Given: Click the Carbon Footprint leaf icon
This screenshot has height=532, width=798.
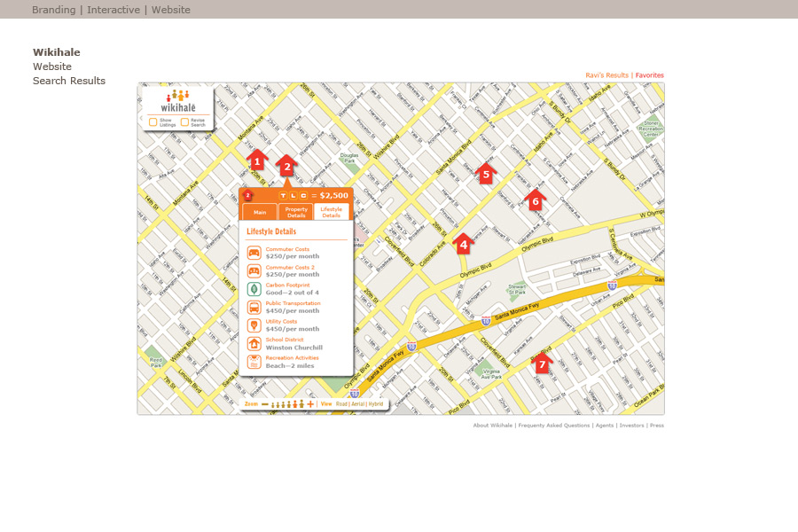Looking at the screenshot, I should 254,289.
